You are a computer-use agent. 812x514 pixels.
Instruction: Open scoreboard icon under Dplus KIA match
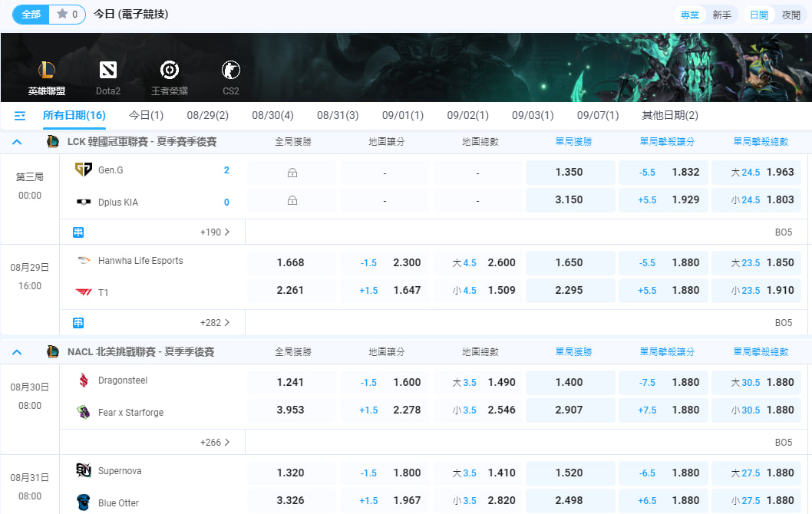click(x=78, y=232)
